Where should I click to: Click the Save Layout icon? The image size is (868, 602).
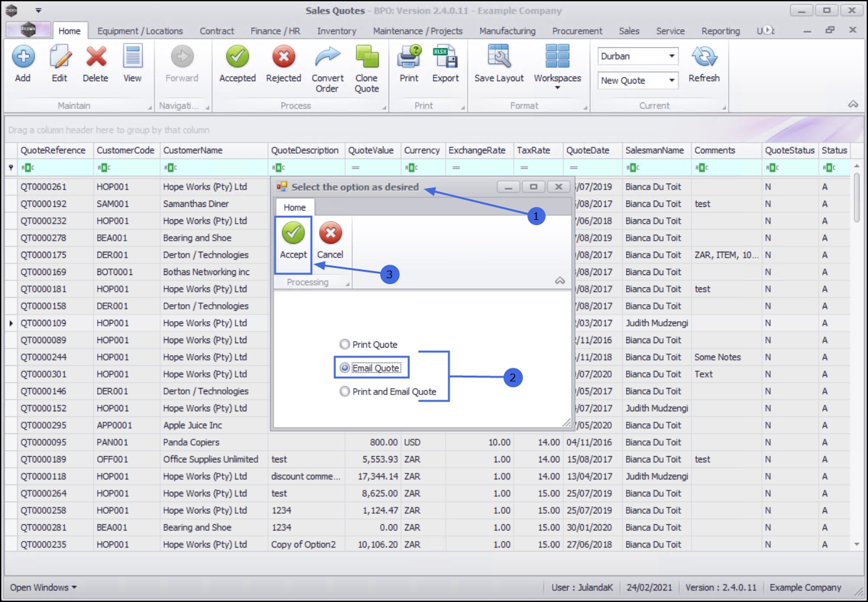tap(499, 57)
